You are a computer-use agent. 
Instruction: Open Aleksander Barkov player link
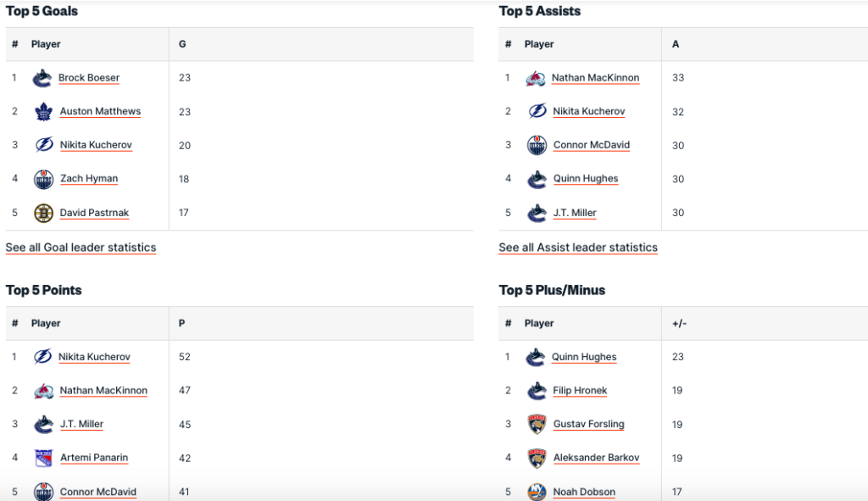point(596,458)
